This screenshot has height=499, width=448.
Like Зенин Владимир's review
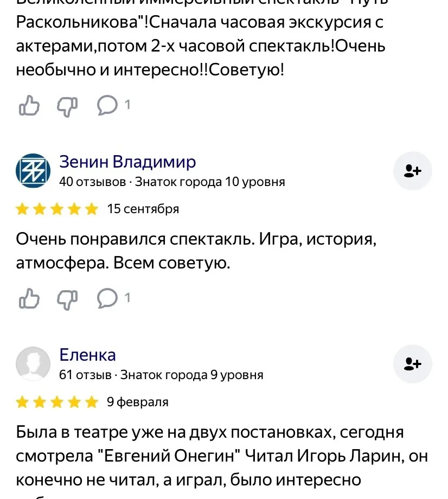point(29,298)
